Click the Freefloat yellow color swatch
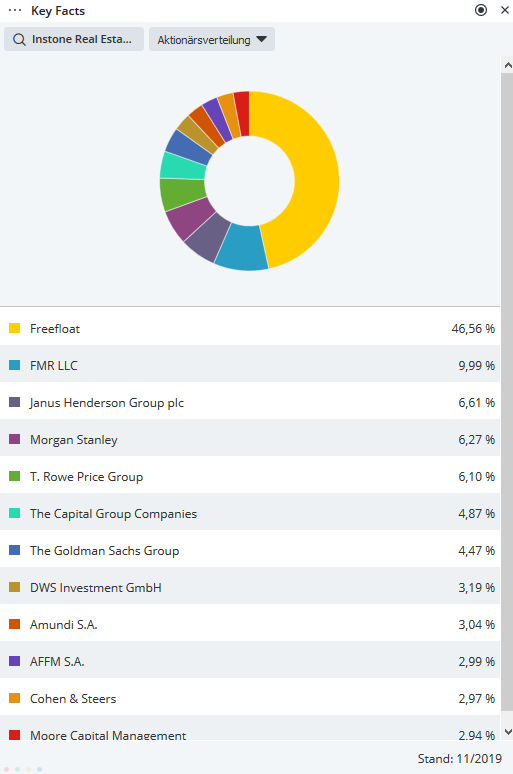 click(x=14, y=328)
